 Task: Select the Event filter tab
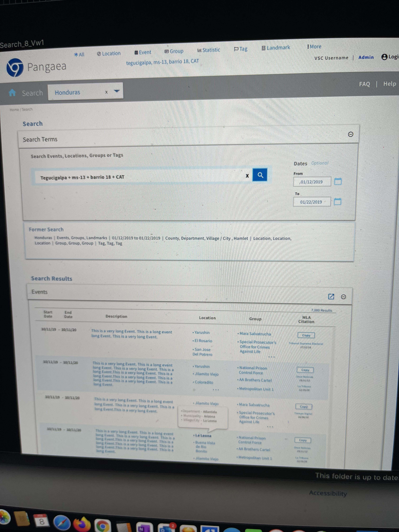click(143, 52)
